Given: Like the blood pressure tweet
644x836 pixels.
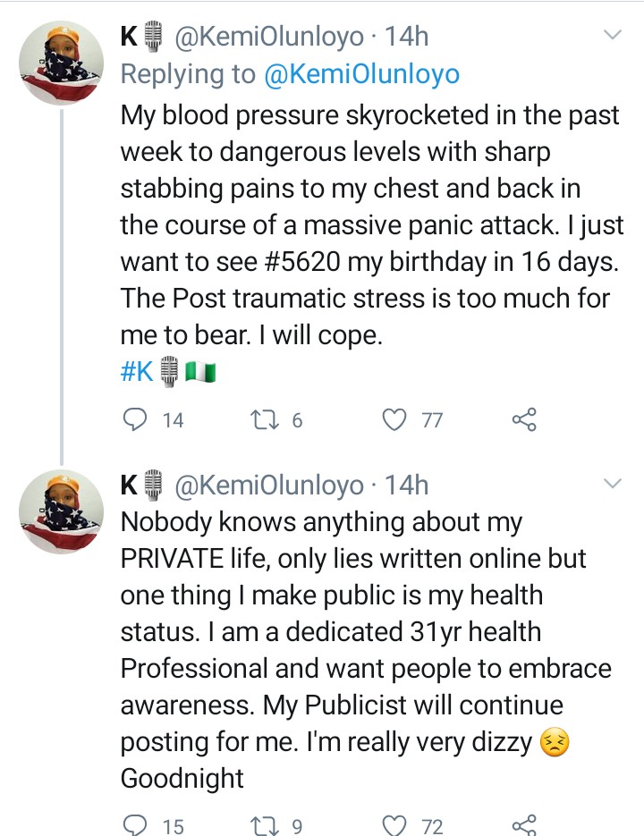Looking at the screenshot, I should (394, 419).
